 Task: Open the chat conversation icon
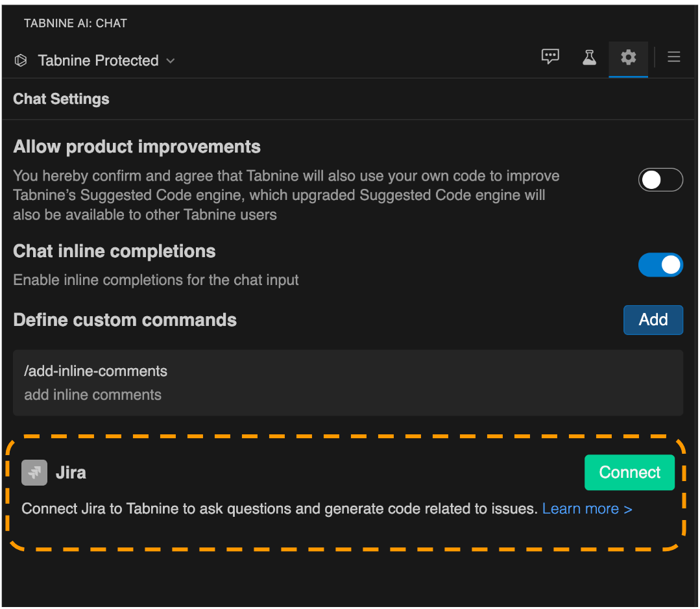coord(550,57)
